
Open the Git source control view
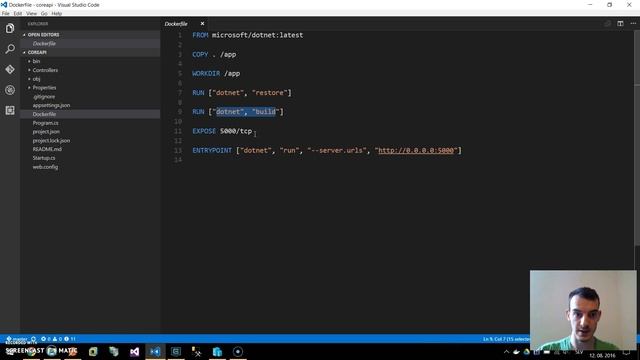click(x=10, y=69)
